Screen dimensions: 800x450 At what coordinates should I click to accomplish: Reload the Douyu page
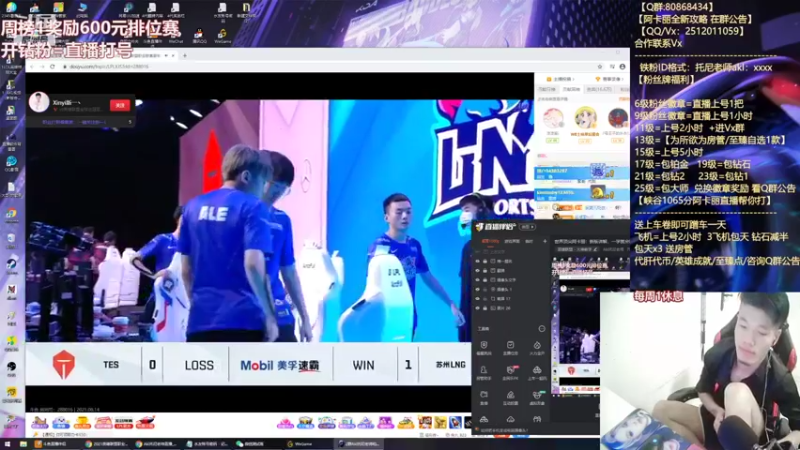pyautogui.click(x=53, y=67)
